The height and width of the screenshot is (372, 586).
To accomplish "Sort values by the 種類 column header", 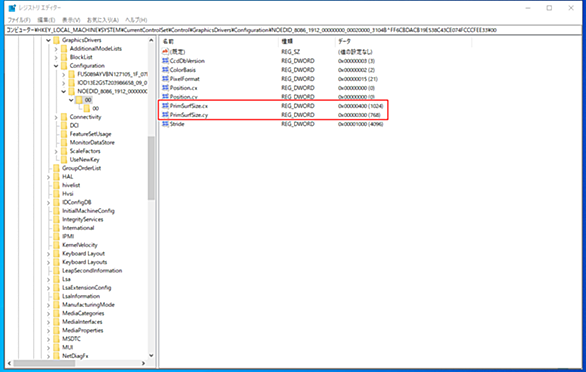I will point(306,41).
